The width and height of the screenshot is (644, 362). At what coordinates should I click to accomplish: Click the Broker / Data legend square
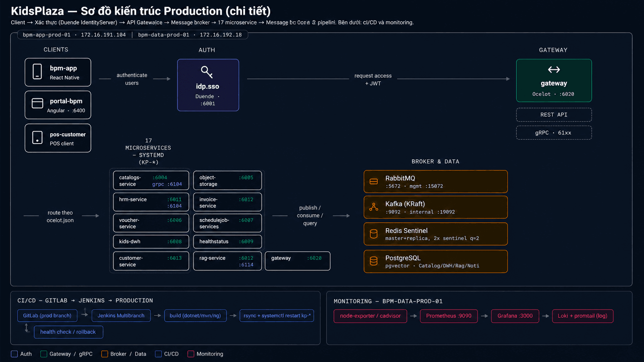pyautogui.click(x=104, y=354)
